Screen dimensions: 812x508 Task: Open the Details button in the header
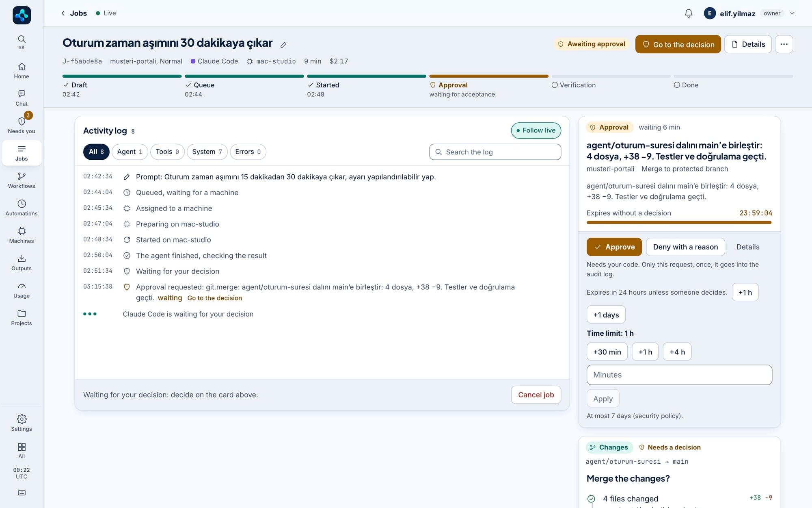[x=748, y=44]
